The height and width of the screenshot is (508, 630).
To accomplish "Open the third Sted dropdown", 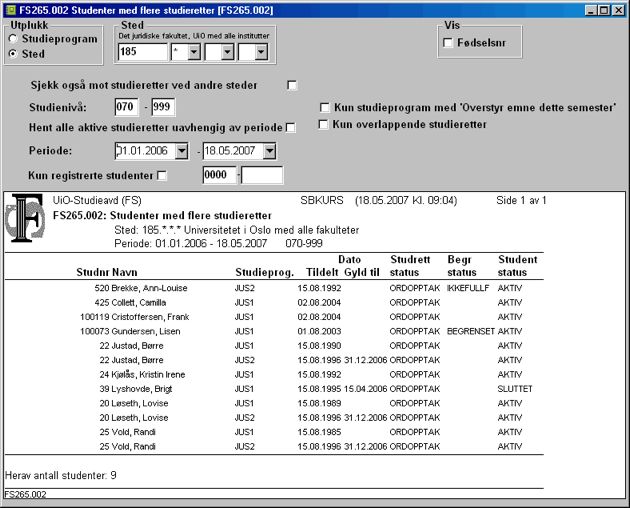I will 261,52.
